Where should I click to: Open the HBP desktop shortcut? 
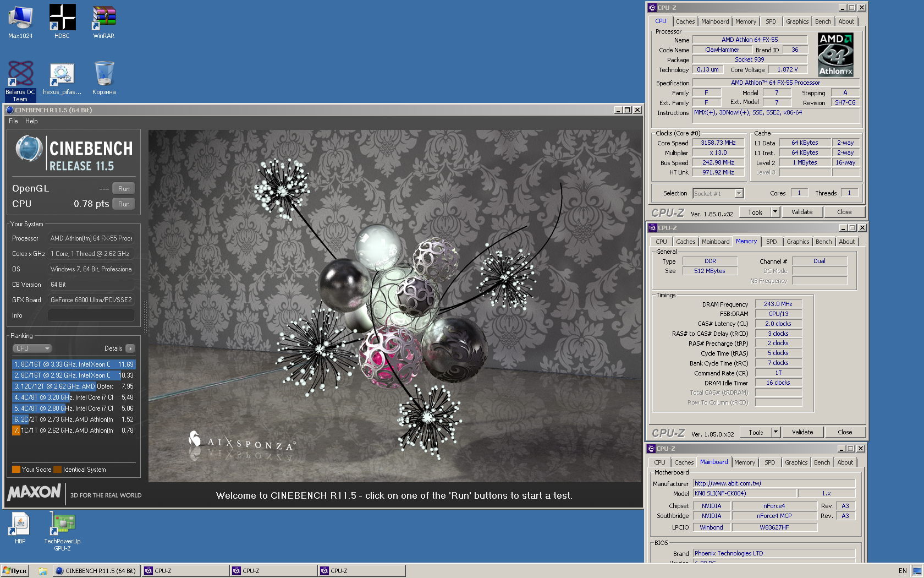click(20, 528)
